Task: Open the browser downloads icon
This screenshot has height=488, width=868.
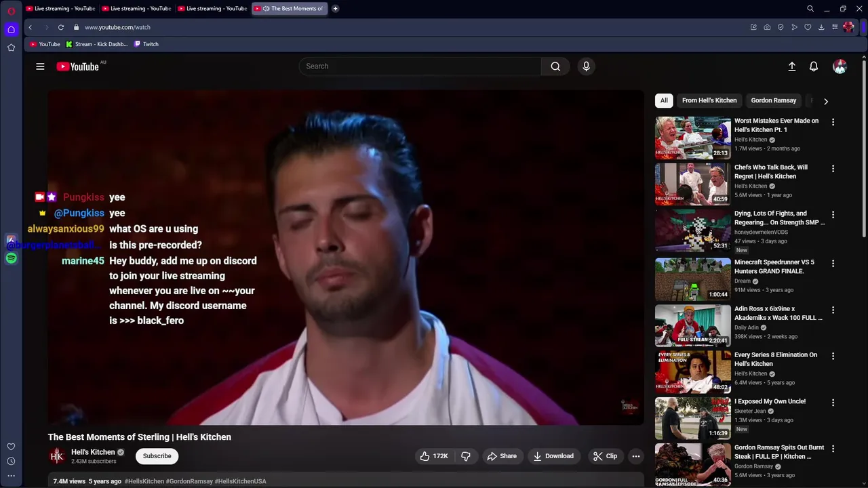Action: 821,27
